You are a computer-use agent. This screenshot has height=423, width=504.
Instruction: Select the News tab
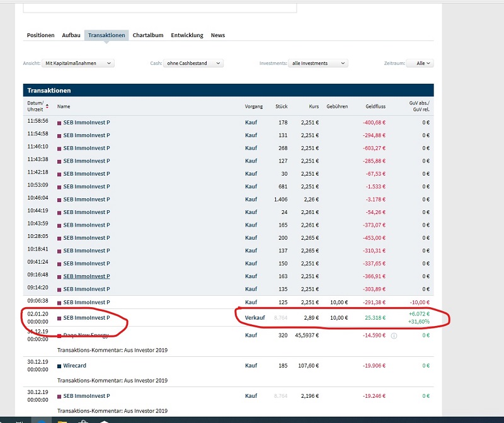[218, 35]
